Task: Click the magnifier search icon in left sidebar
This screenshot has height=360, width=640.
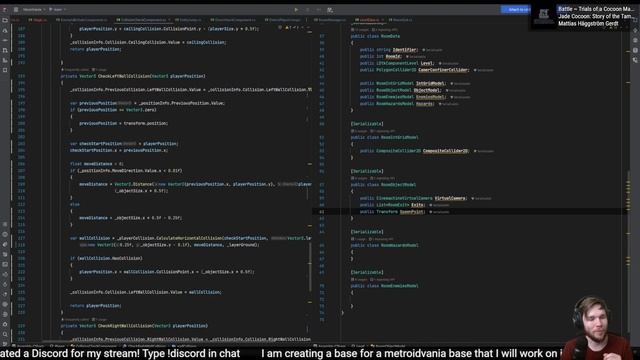Action: coord(5,334)
